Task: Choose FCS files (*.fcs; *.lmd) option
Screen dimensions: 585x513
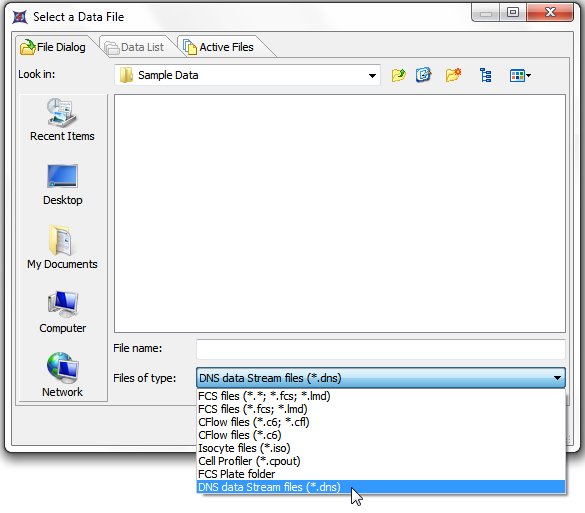Action: 381,409
